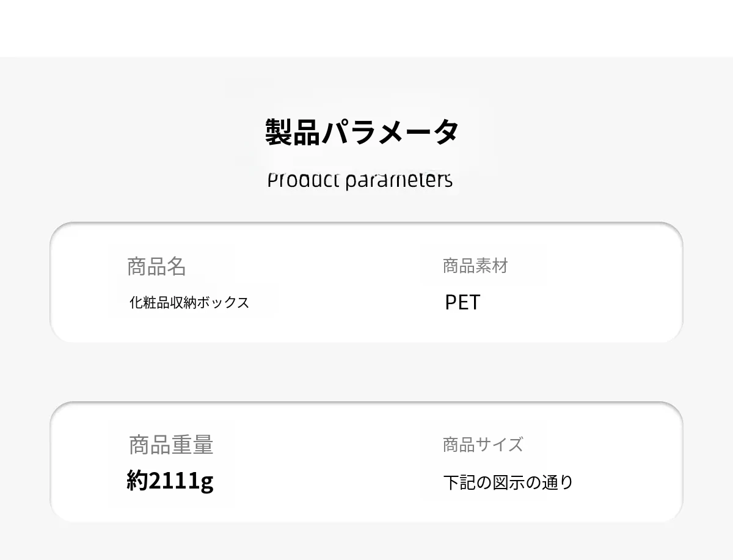Click the Product parameters subtitle text
The width and height of the screenshot is (733, 560).
(360, 180)
